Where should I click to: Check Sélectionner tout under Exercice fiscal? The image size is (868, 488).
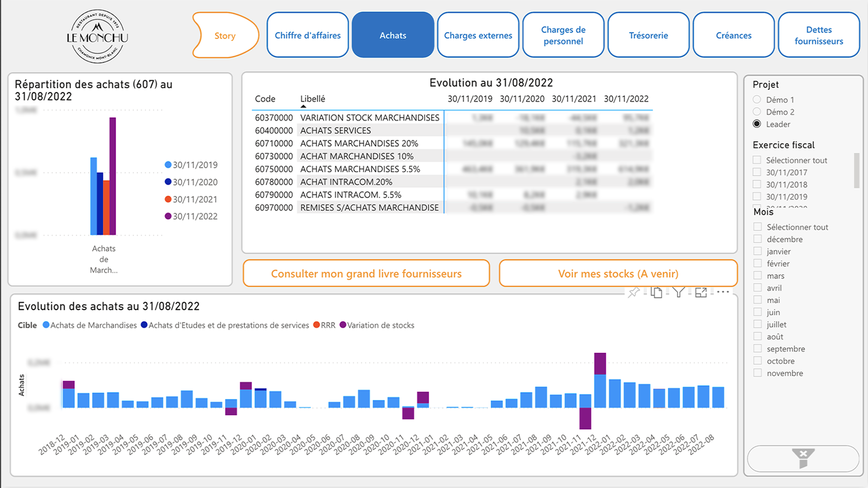(x=757, y=160)
